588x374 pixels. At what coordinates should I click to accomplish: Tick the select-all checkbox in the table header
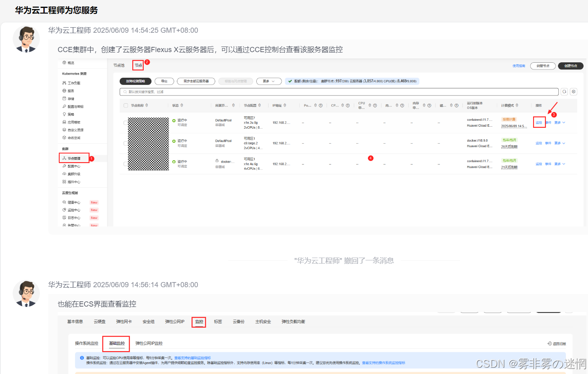pyautogui.click(x=126, y=105)
